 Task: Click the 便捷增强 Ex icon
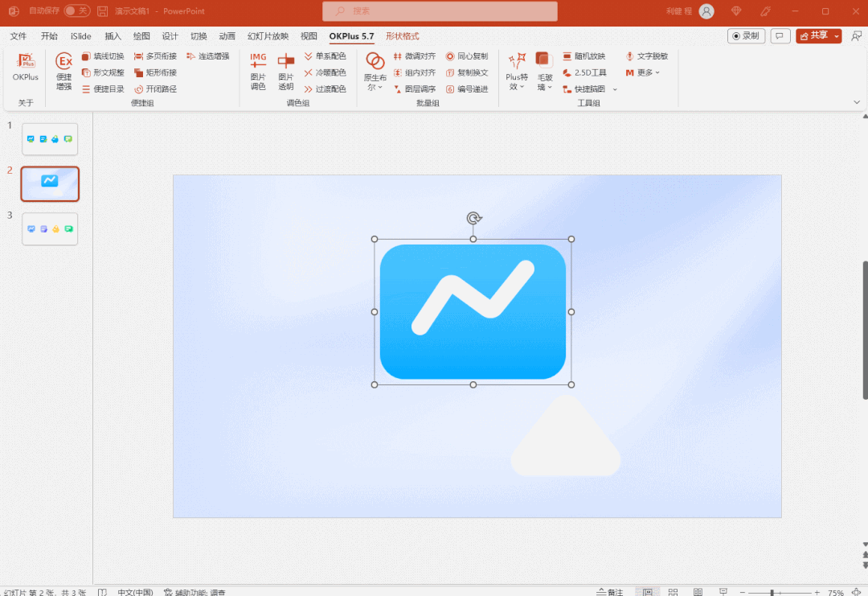point(63,70)
